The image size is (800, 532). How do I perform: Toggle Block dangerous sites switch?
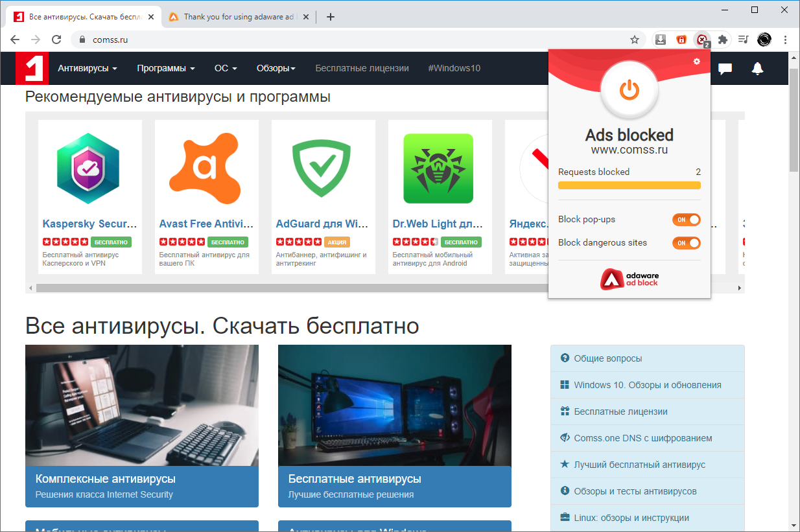(x=687, y=243)
